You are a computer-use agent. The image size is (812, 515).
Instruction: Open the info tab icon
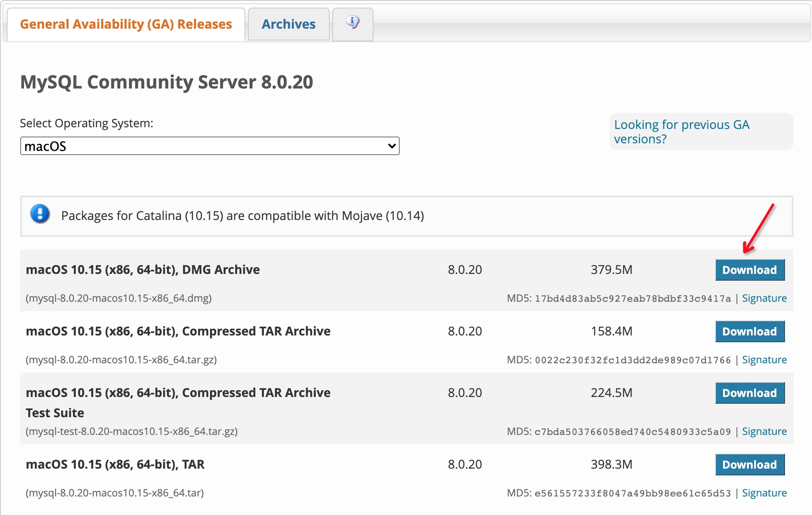352,22
